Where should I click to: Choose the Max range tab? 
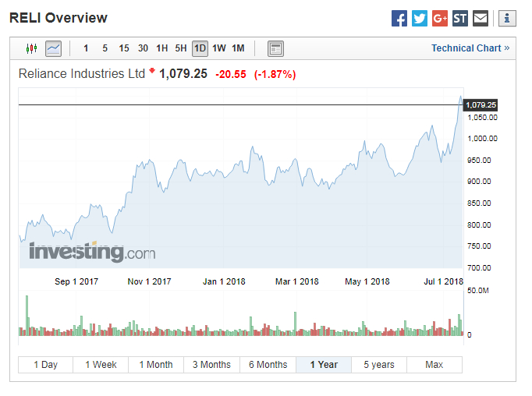pyautogui.click(x=434, y=365)
